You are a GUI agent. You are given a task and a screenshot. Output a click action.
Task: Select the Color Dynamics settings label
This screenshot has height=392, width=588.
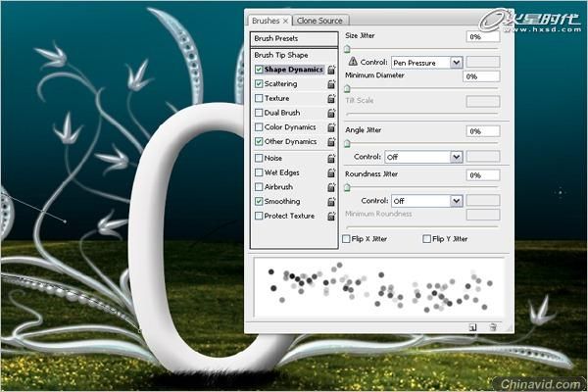tap(290, 127)
